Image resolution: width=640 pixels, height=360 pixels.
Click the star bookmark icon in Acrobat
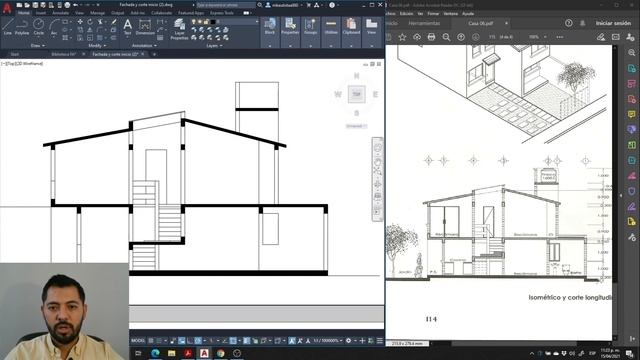pos(402,37)
